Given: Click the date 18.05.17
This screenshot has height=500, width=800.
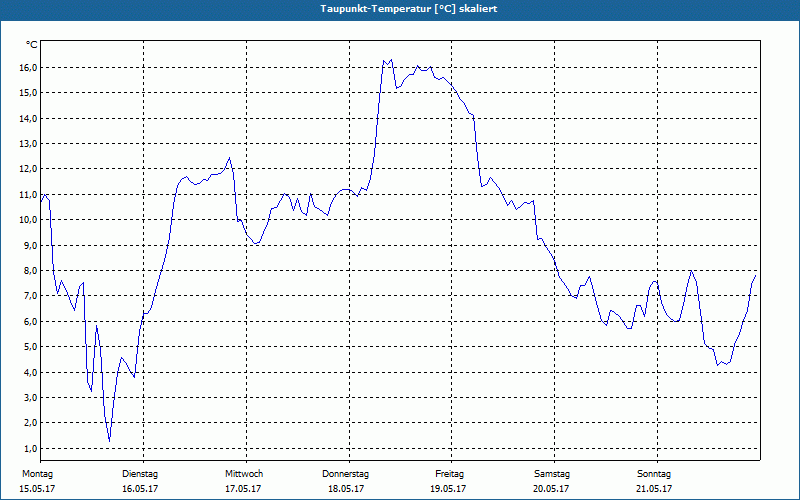Looking at the screenshot, I should click(x=346, y=489).
